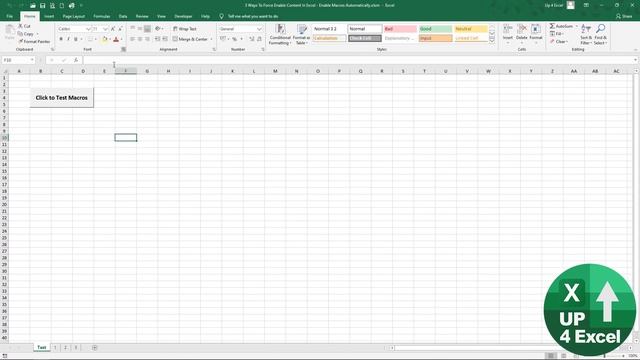The height and width of the screenshot is (360, 640).
Task: Toggle Align Left
Action: click(x=132, y=39)
